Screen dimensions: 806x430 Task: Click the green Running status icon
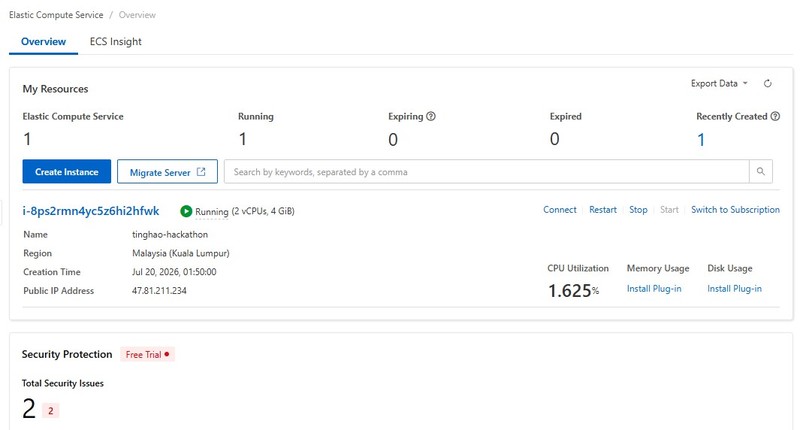point(186,211)
